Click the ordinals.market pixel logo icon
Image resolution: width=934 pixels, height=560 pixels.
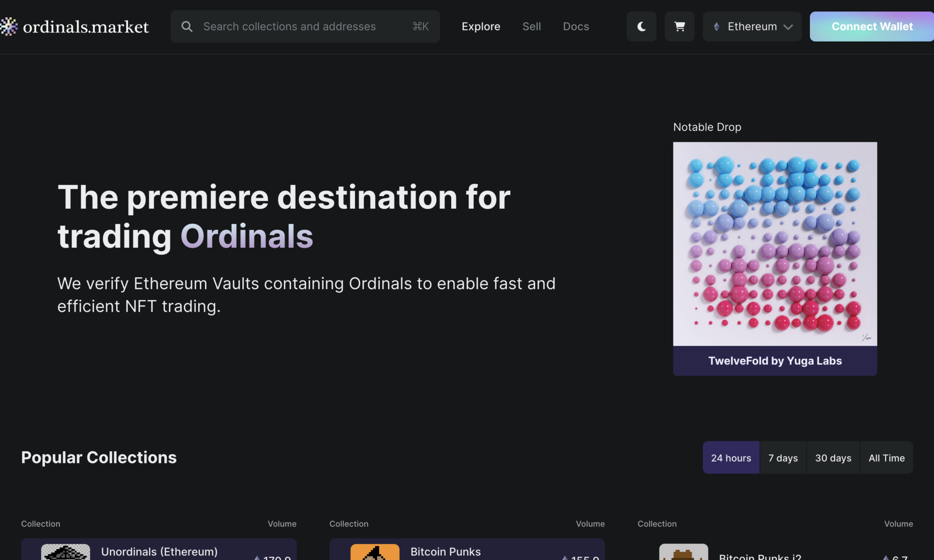(9, 27)
